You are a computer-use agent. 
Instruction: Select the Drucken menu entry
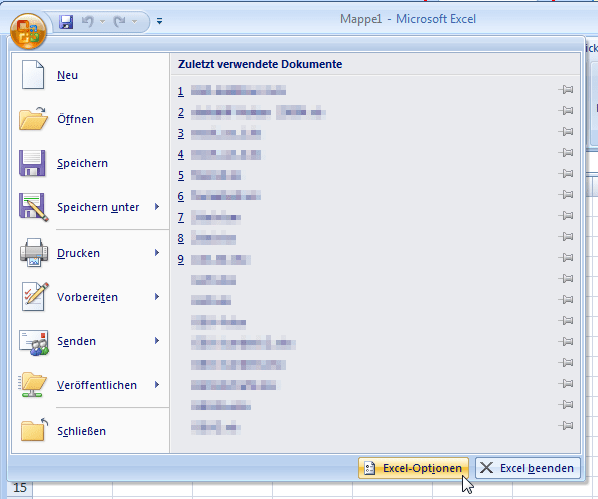click(x=91, y=253)
